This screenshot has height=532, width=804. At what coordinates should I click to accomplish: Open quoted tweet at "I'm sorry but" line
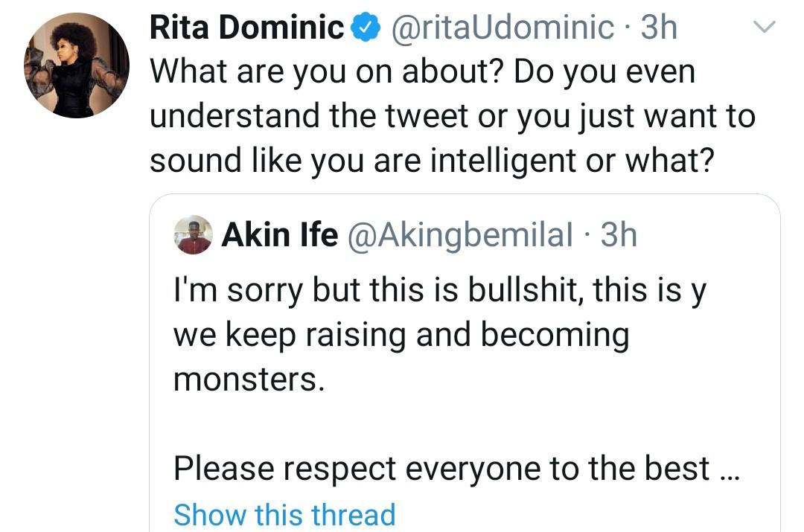coord(439,288)
